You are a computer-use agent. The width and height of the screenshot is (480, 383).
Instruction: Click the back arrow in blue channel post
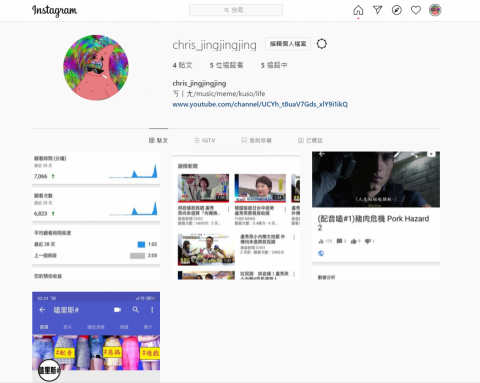click(42, 310)
